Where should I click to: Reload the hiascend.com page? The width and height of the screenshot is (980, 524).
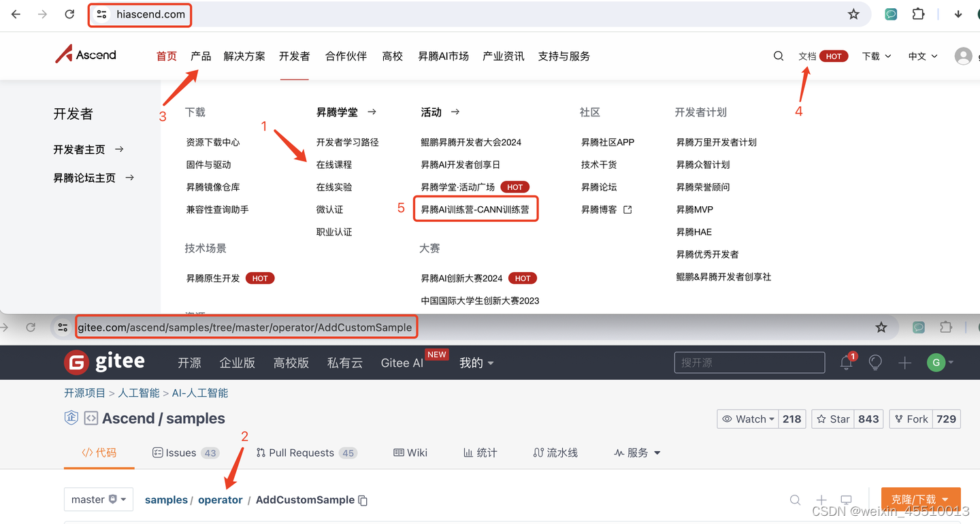(x=69, y=14)
